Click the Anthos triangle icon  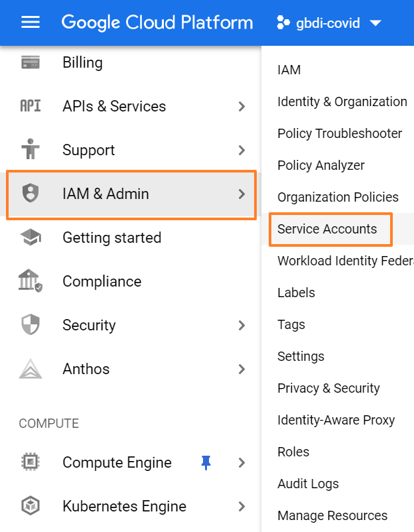(x=31, y=369)
